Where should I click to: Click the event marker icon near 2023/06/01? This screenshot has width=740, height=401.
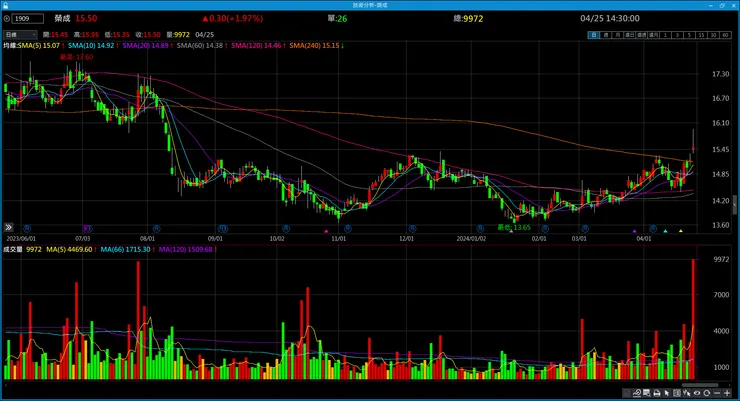27,228
